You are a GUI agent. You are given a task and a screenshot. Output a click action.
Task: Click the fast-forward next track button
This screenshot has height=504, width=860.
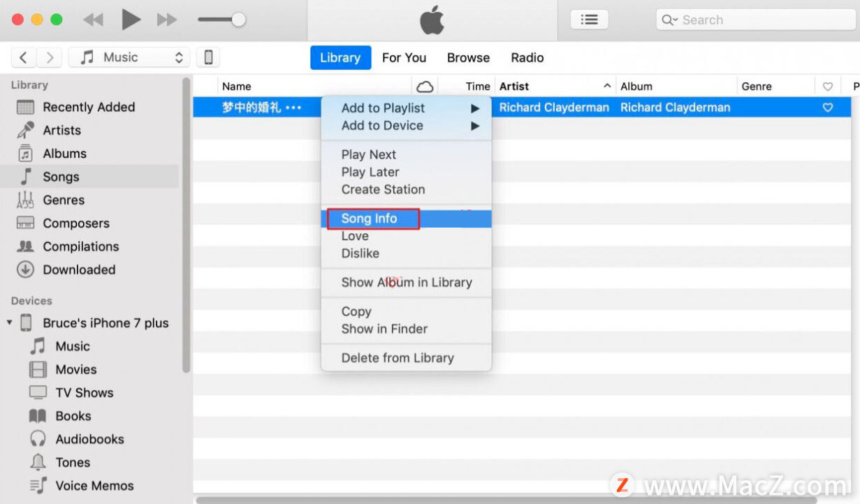tap(167, 20)
